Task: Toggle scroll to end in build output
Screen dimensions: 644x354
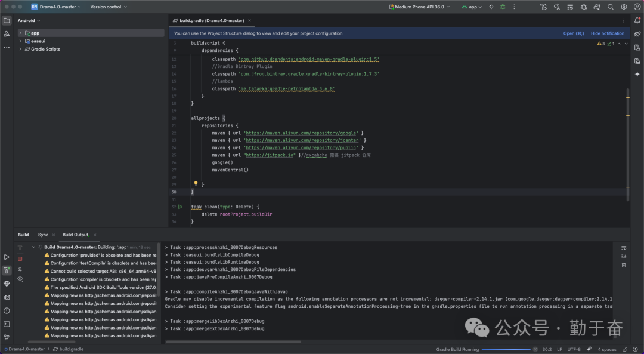Action: [624, 257]
